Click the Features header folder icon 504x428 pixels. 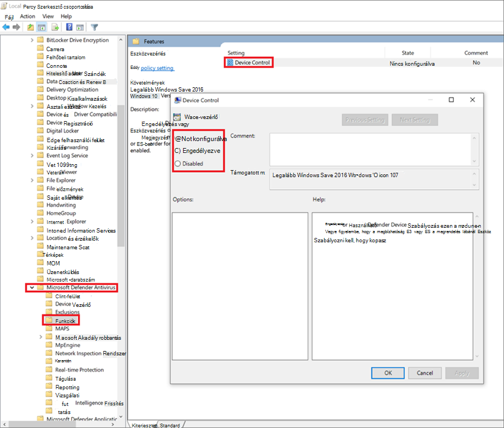136,41
